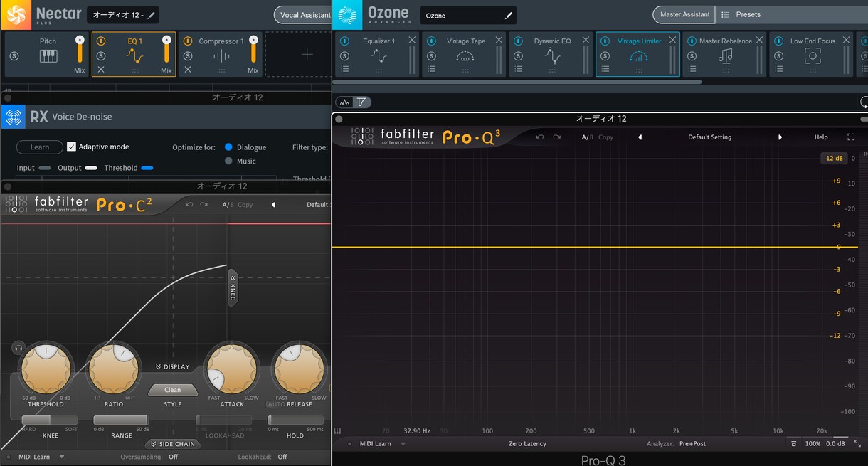This screenshot has height=466, width=868.
Task: Remove the EQ 1 module in Nectar
Action: pos(101,69)
